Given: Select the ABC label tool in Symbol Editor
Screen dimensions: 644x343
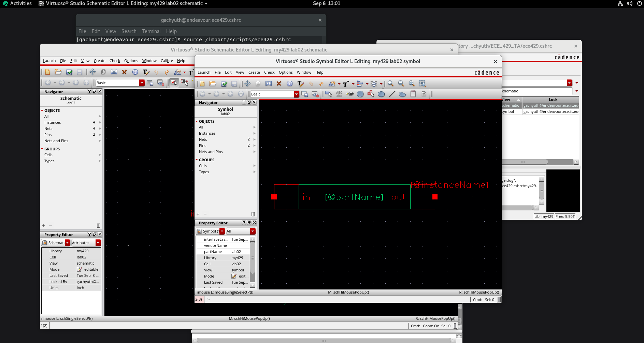Looking at the screenshot, I should click(339, 94).
